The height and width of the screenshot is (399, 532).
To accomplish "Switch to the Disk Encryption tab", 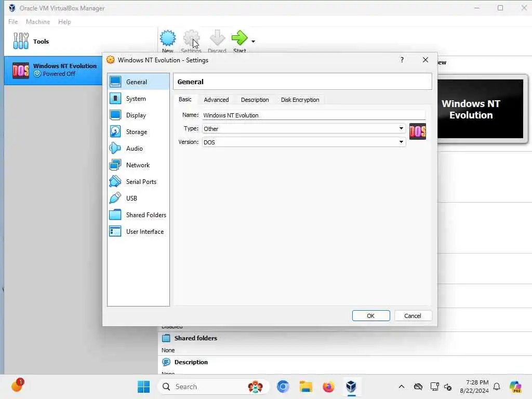I will [300, 100].
